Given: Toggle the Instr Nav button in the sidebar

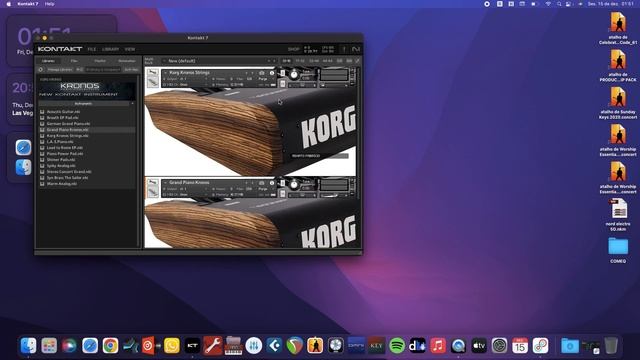Looking at the screenshot, I should 131,69.
